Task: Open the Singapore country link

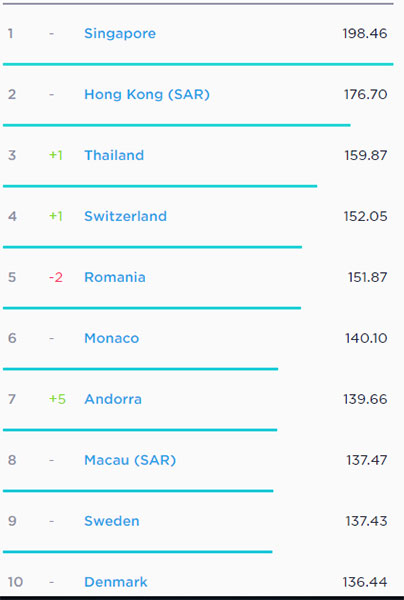Action: (120, 34)
